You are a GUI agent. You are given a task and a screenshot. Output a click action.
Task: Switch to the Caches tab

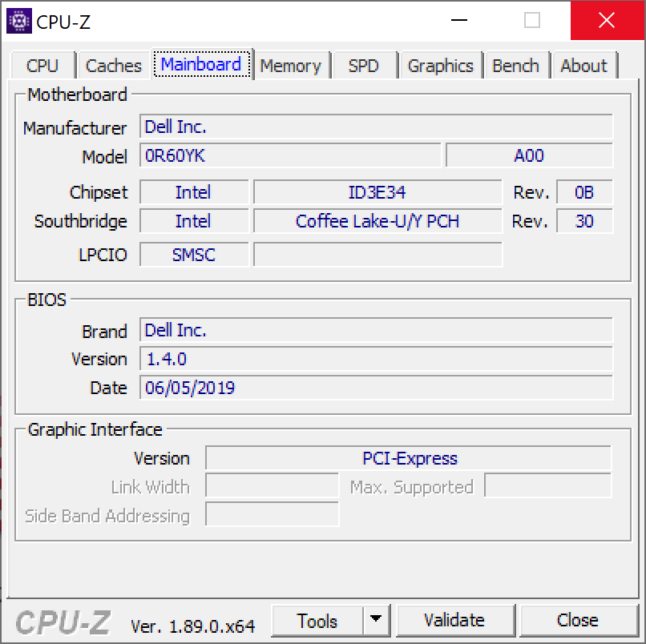113,66
